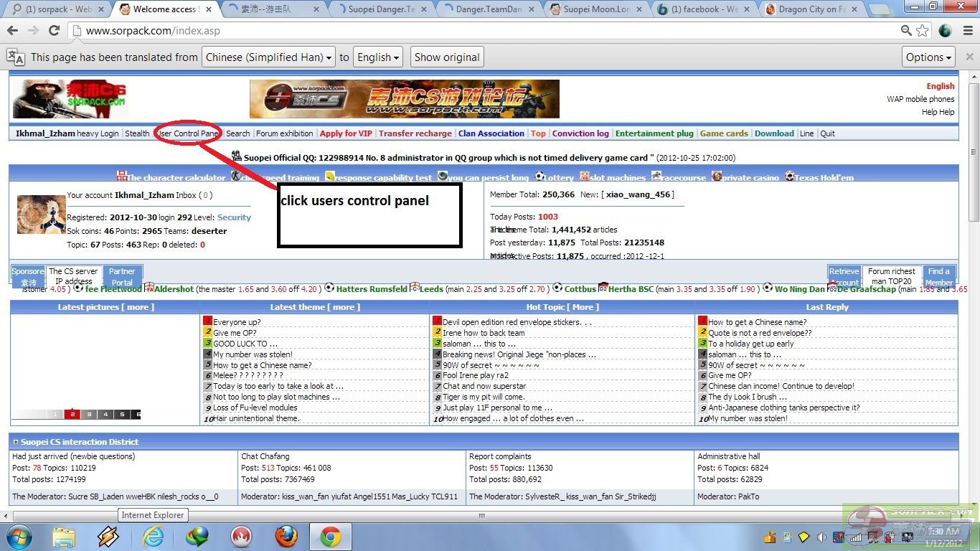Bookmark this page with the star icon
Viewport: 980px width, 551px height.
[x=923, y=31]
